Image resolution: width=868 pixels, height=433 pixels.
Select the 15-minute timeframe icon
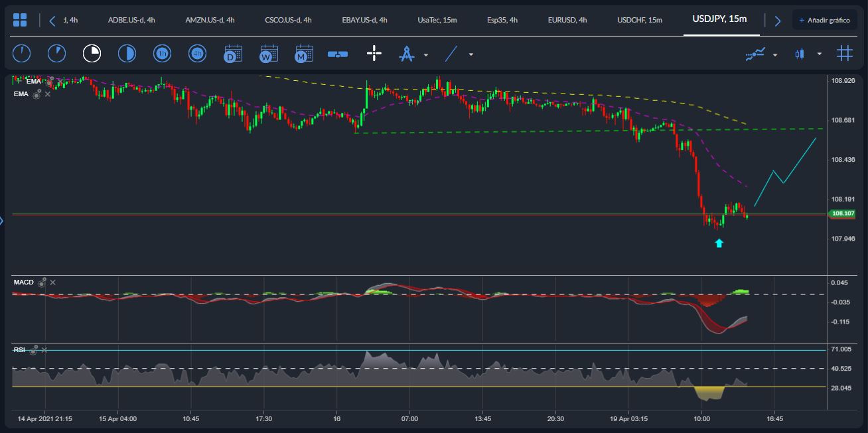tap(92, 53)
